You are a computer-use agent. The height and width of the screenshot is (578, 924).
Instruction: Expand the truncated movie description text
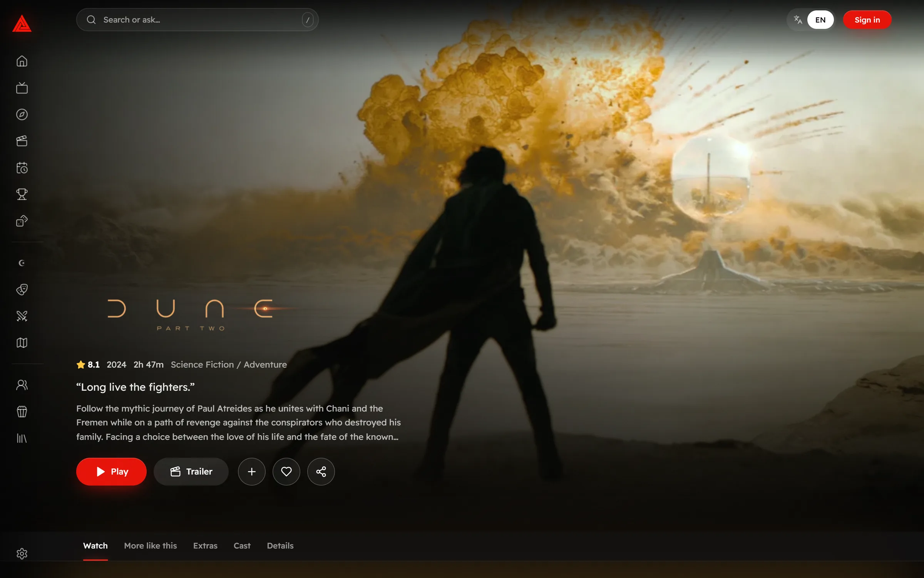pos(238,423)
